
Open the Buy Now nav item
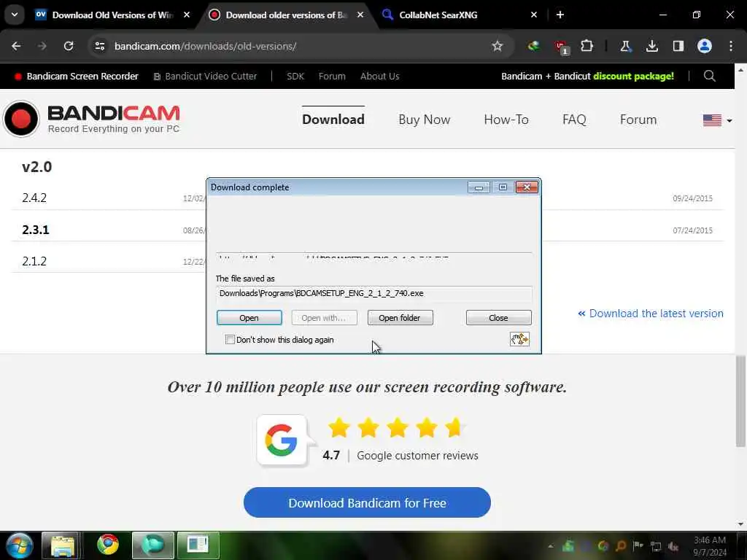point(424,120)
